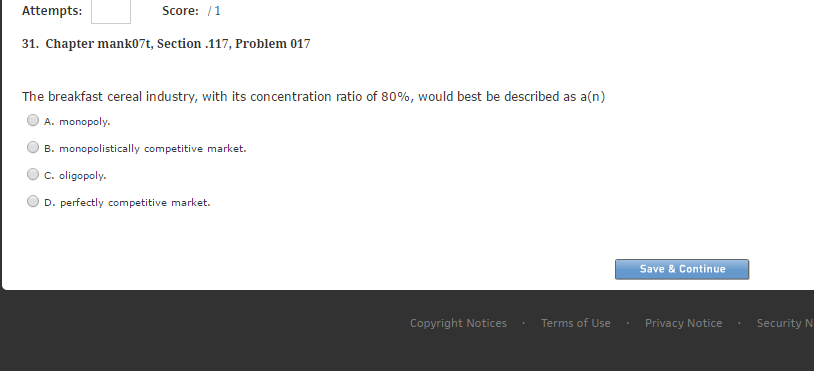
Task: Click the 'oligopoly.' answer label text
Action: tap(83, 176)
